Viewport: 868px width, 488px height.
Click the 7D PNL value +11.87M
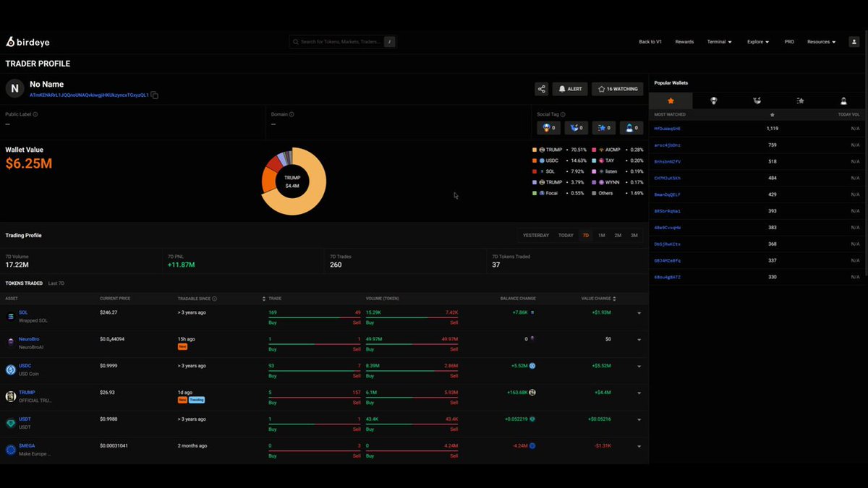pos(181,265)
